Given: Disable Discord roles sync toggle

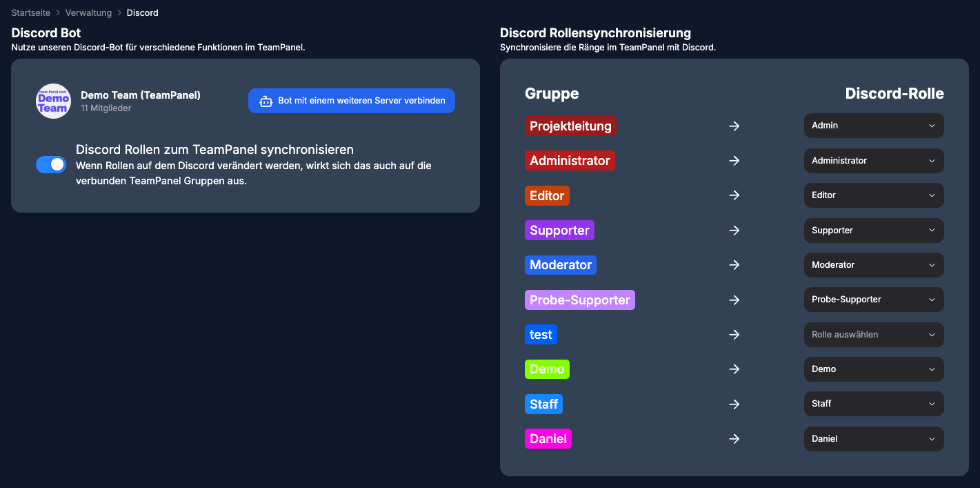Looking at the screenshot, I should (x=51, y=164).
